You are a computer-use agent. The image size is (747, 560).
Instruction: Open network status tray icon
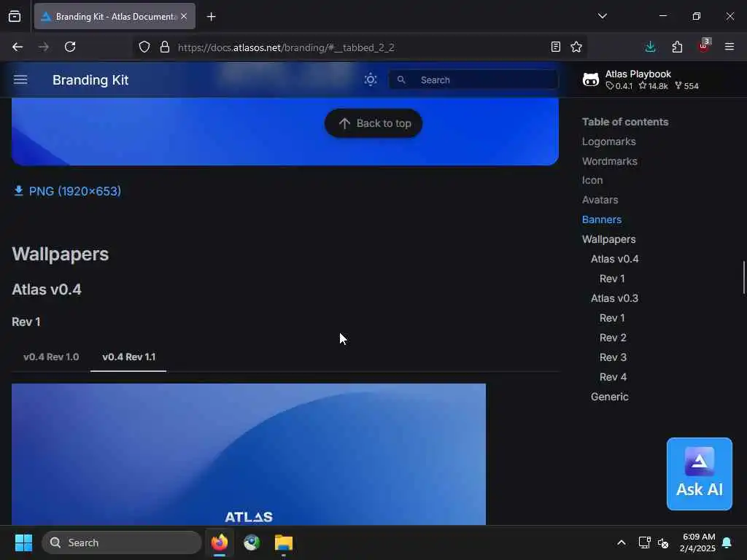click(x=644, y=542)
